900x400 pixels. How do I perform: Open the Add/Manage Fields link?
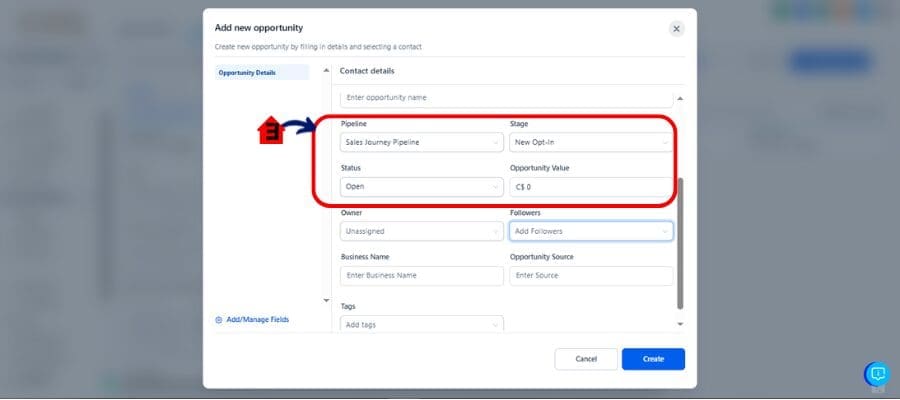257,320
